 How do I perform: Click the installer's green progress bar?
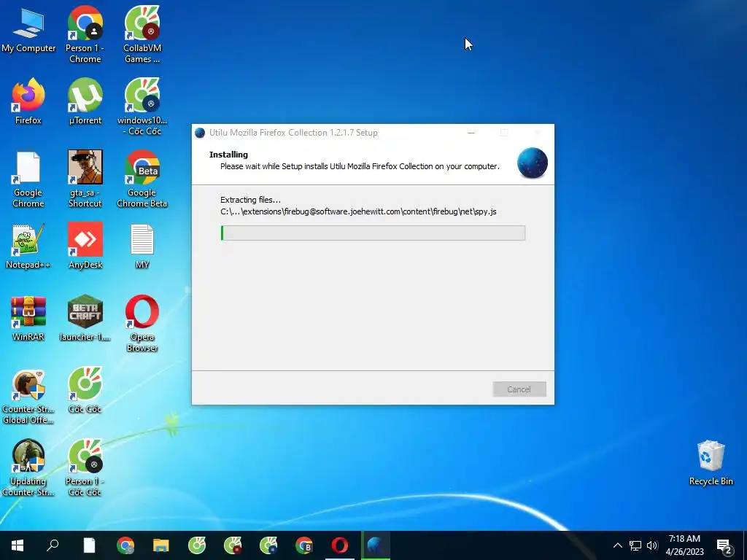coord(373,233)
